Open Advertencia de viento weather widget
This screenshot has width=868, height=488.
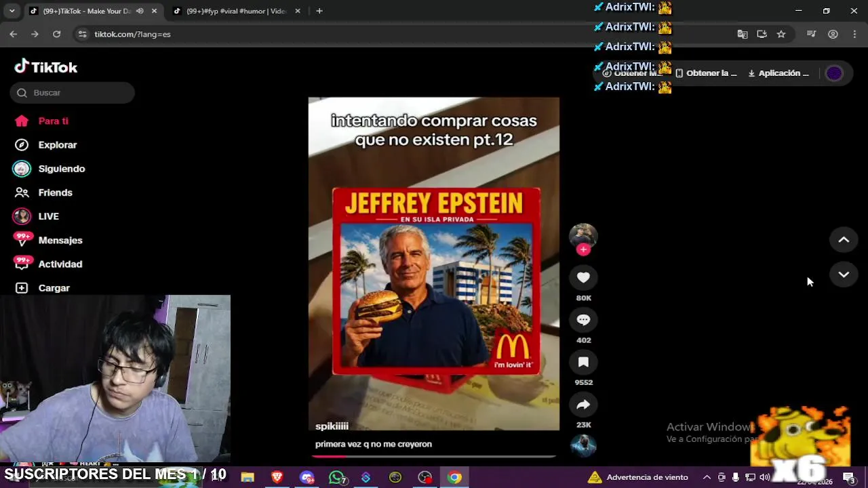pyautogui.click(x=637, y=477)
